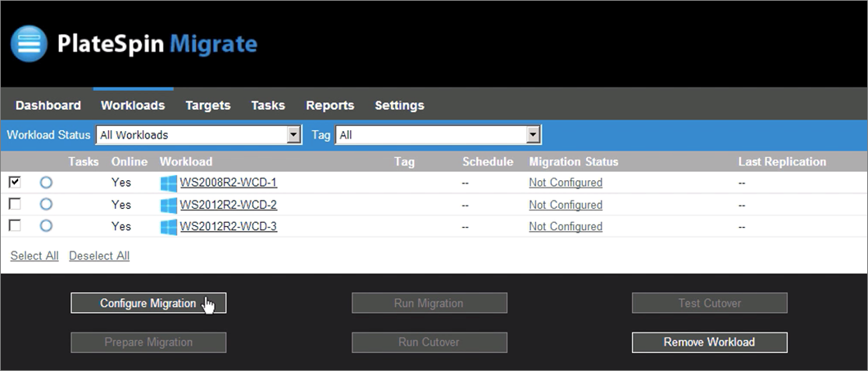Uncheck the WS2008R2-WCD-1 workload checkbox
This screenshot has width=868, height=371.
pyautogui.click(x=15, y=182)
